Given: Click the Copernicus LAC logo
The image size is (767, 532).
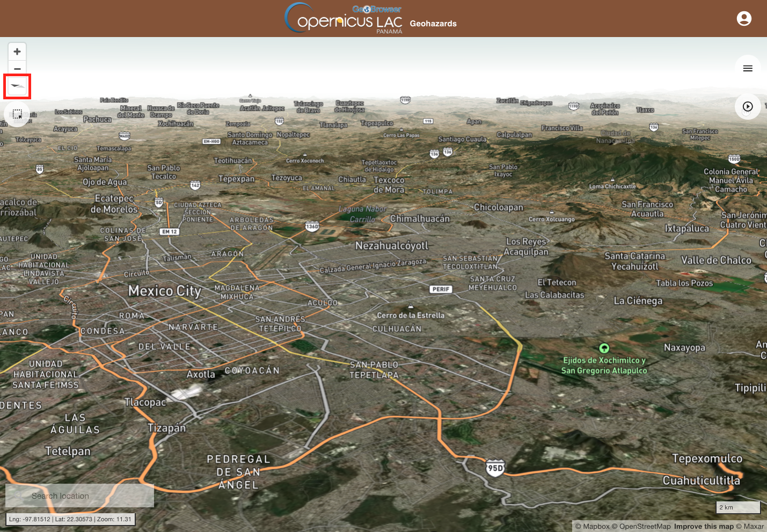Looking at the screenshot, I should point(344,19).
